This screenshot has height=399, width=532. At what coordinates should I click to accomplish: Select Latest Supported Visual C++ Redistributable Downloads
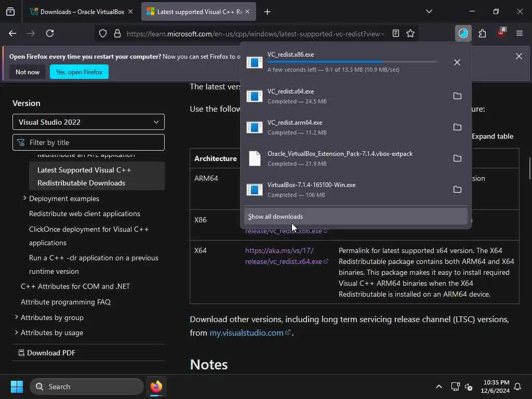(x=97, y=176)
